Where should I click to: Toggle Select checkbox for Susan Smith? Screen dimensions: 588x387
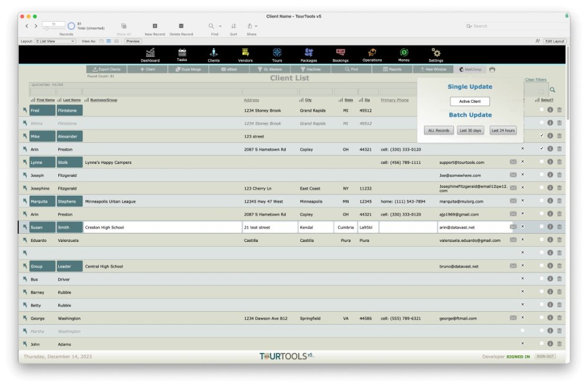(x=542, y=227)
